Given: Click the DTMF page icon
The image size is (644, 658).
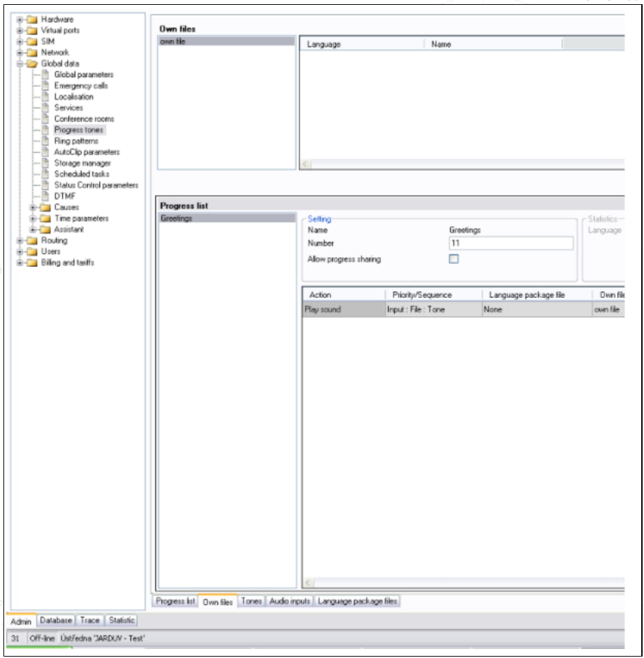Looking at the screenshot, I should point(46,196).
